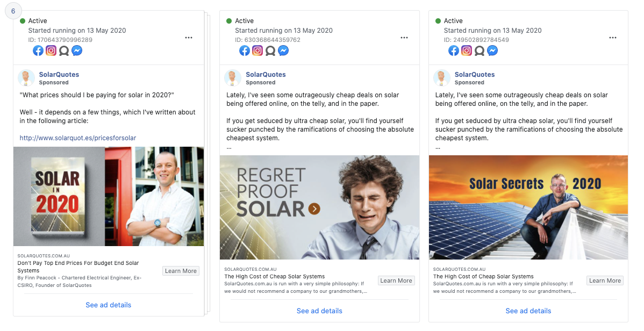The height and width of the screenshot is (331, 644).
Task: Follow the solarquot.es/pricesforsolar link
Action: tap(78, 138)
